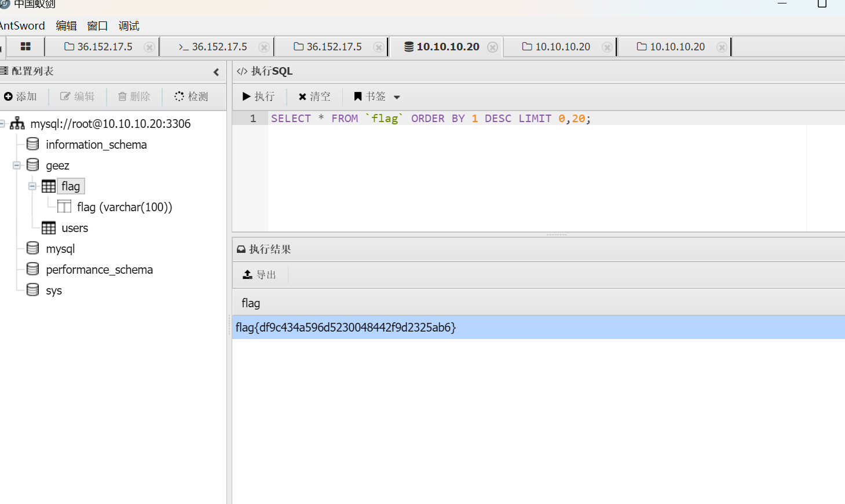
Task: Click the geez database cylinder icon
Action: click(x=33, y=165)
